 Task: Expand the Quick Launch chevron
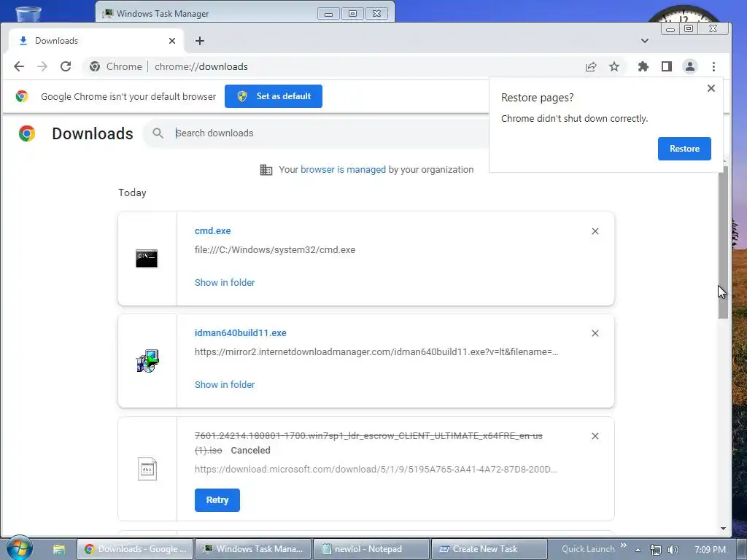pyautogui.click(x=623, y=545)
